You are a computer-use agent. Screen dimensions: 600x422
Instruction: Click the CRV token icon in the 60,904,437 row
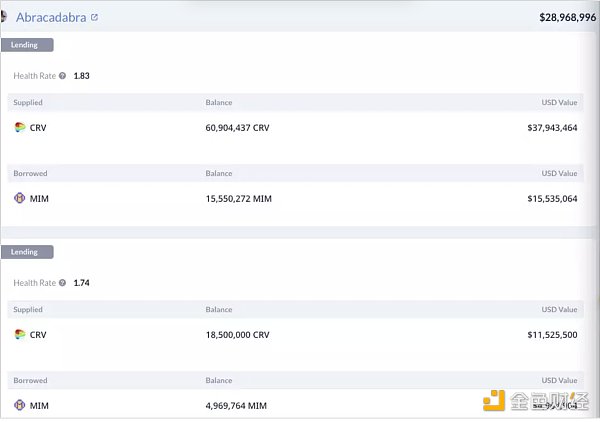tap(20, 127)
